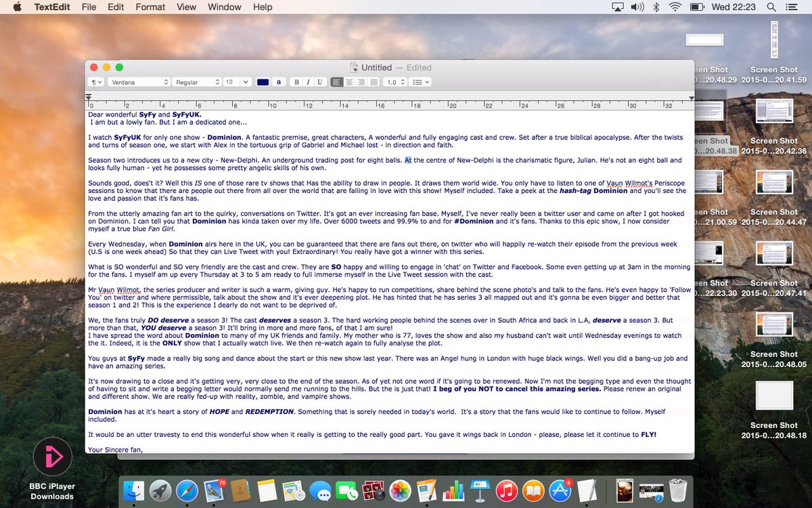Open the paragraph styles dropdown
The height and width of the screenshot is (508, 812).
point(97,82)
